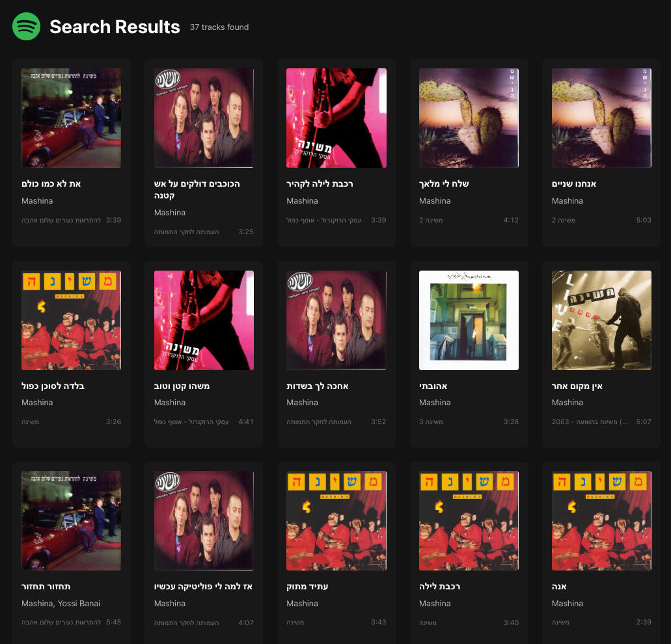Click the title שלח לי מלאך
Viewport: 671px width, 644px height.
pos(444,184)
